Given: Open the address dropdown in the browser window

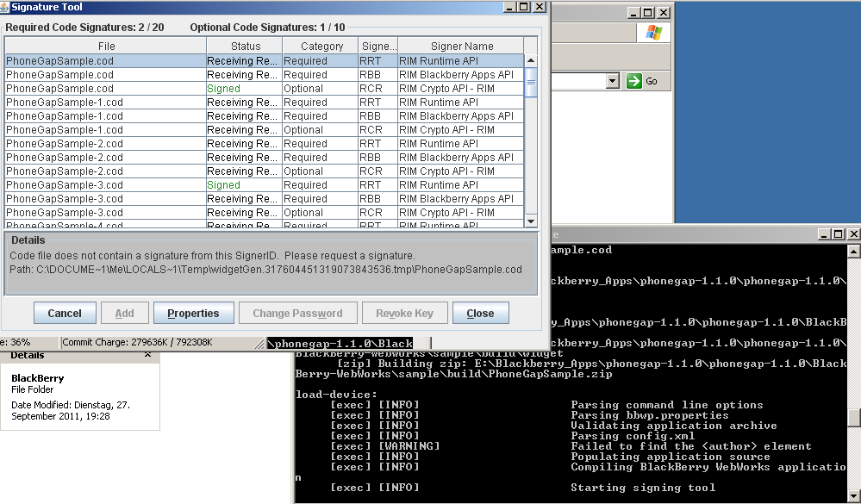Looking at the screenshot, I should [x=613, y=81].
